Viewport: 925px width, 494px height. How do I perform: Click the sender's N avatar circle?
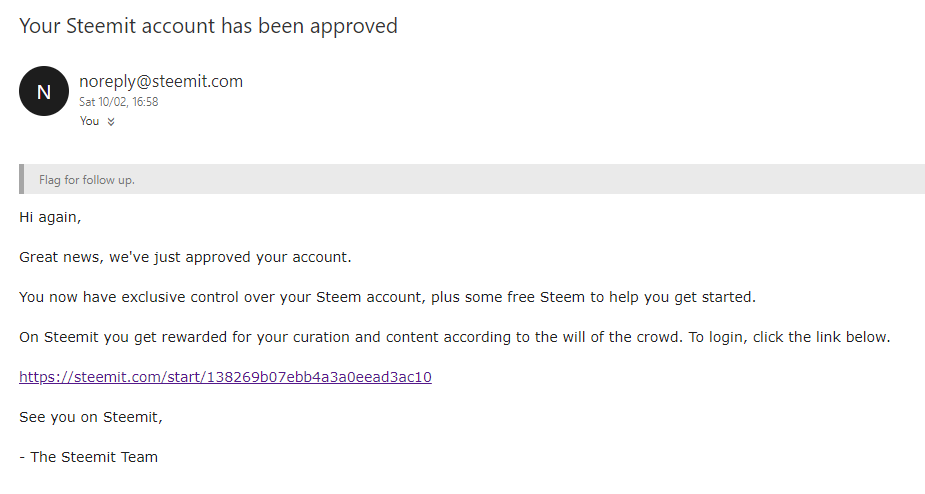point(44,91)
